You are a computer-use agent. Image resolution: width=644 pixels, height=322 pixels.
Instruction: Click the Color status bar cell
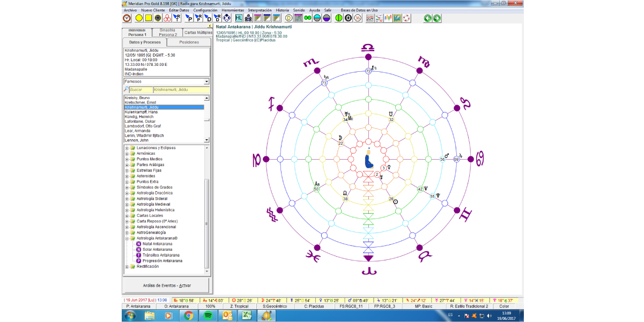[x=504, y=306]
